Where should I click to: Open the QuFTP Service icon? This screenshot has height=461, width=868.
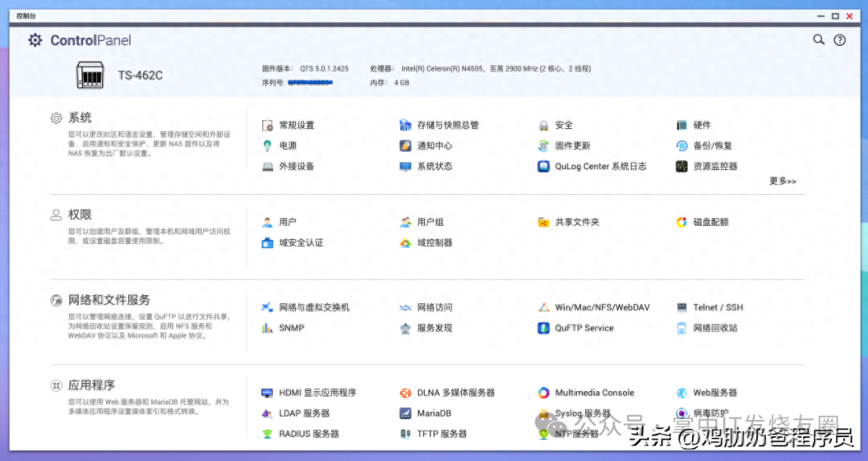(543, 328)
